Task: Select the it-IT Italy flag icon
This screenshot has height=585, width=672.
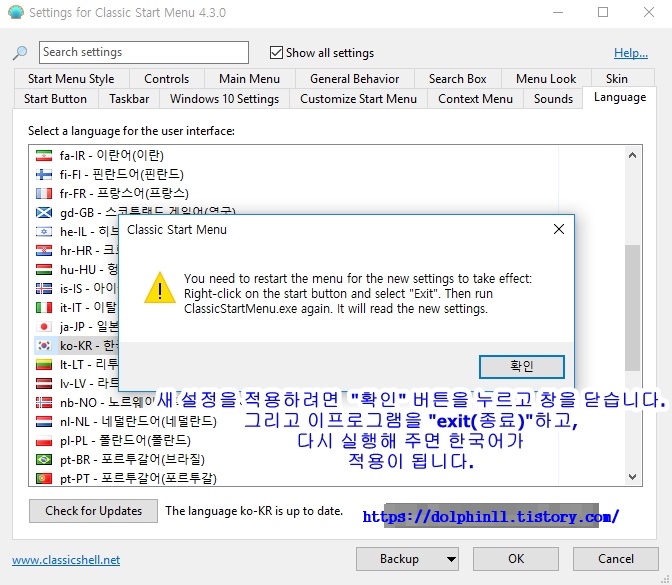Action: [x=44, y=308]
